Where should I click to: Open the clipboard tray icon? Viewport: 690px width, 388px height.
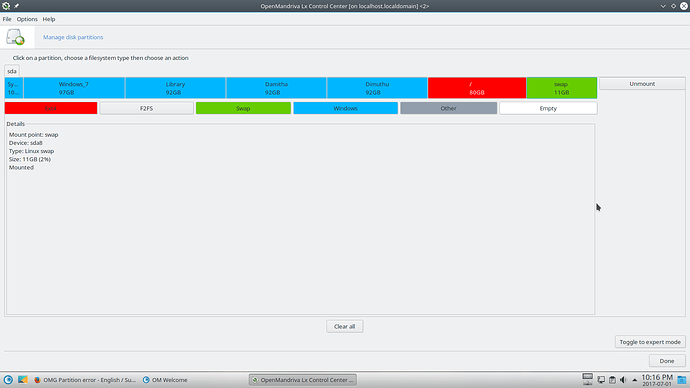pos(612,380)
